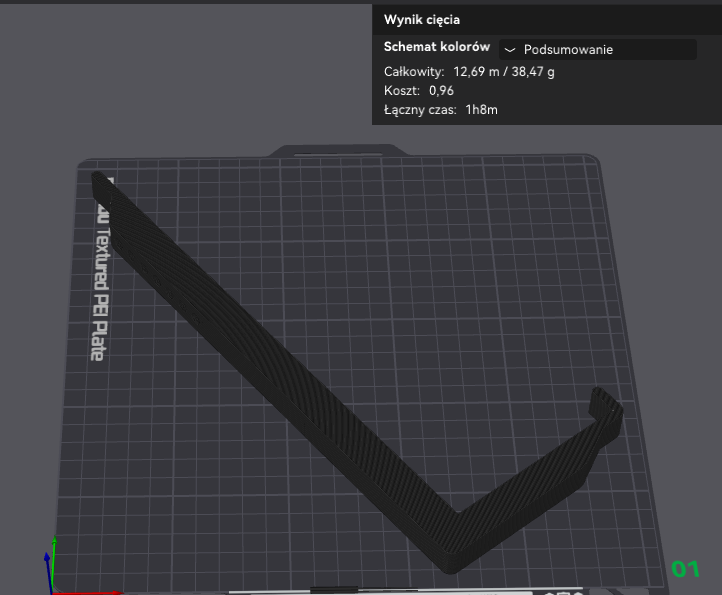Select the Całkowity 12,69 m / 38,47 g value
The height and width of the screenshot is (595, 722).
point(504,72)
